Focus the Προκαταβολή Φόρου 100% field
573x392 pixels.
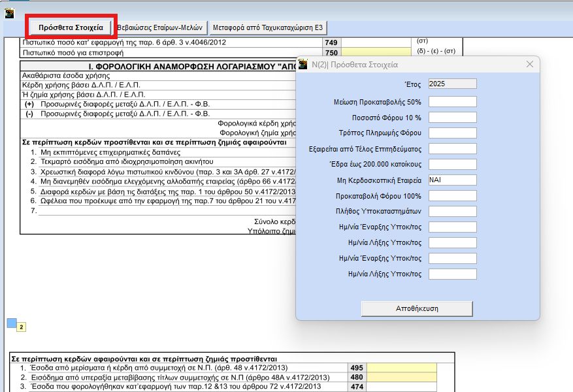[452, 196]
